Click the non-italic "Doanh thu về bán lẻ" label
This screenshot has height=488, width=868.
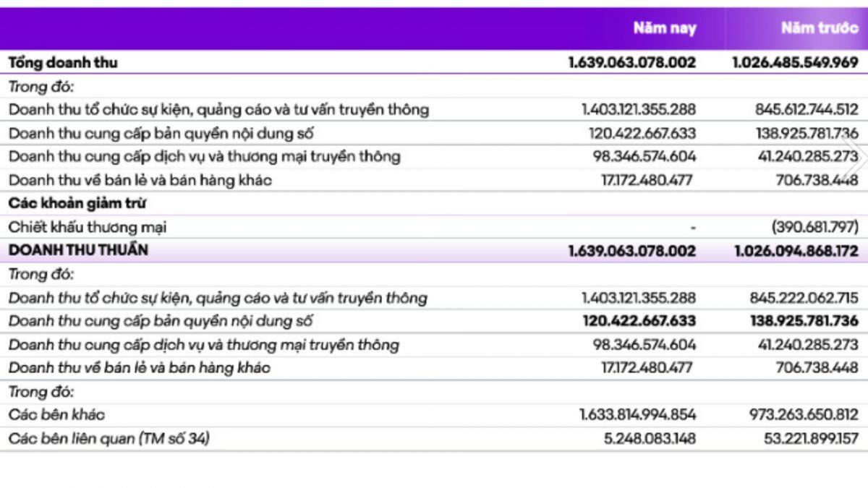[x=140, y=180]
